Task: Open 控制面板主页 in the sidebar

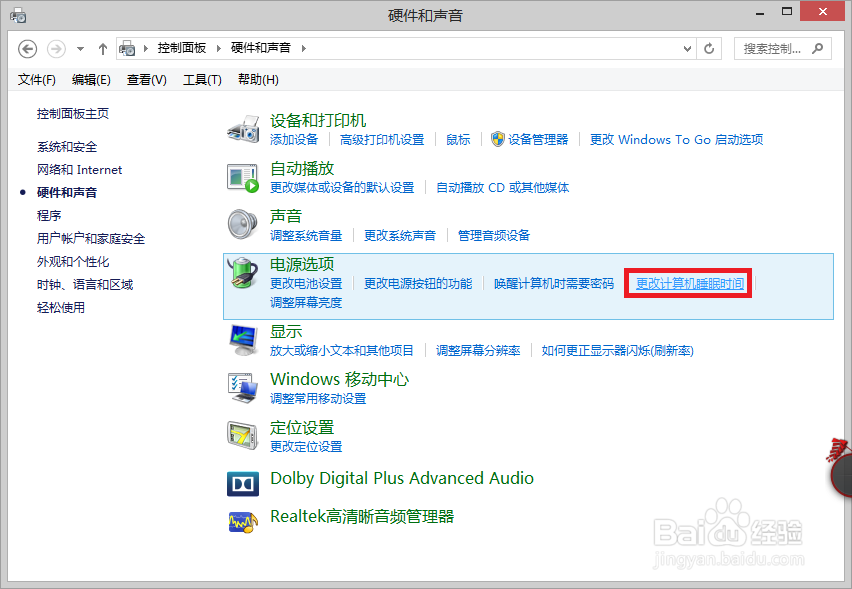Action: coord(73,114)
